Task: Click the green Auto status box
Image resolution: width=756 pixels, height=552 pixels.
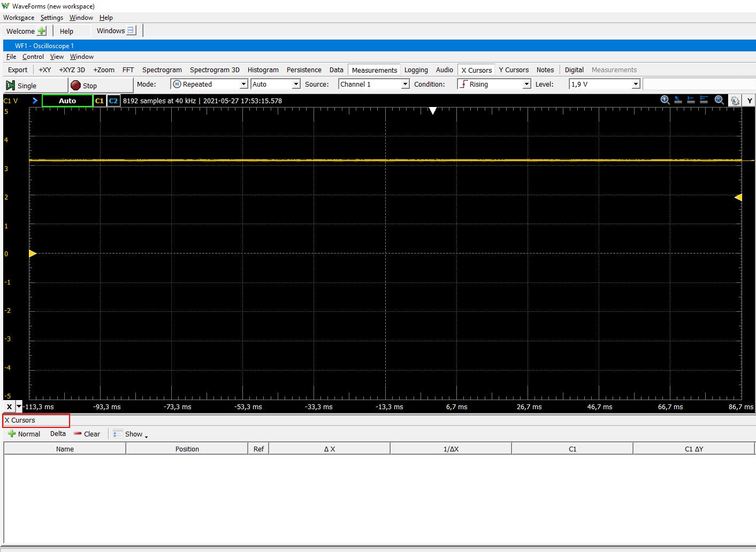Action: [67, 101]
